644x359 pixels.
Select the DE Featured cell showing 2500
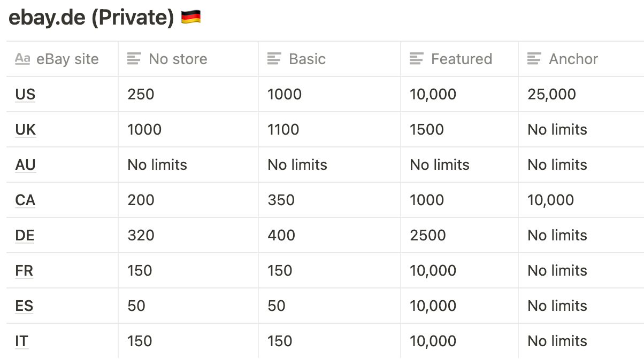(x=459, y=235)
